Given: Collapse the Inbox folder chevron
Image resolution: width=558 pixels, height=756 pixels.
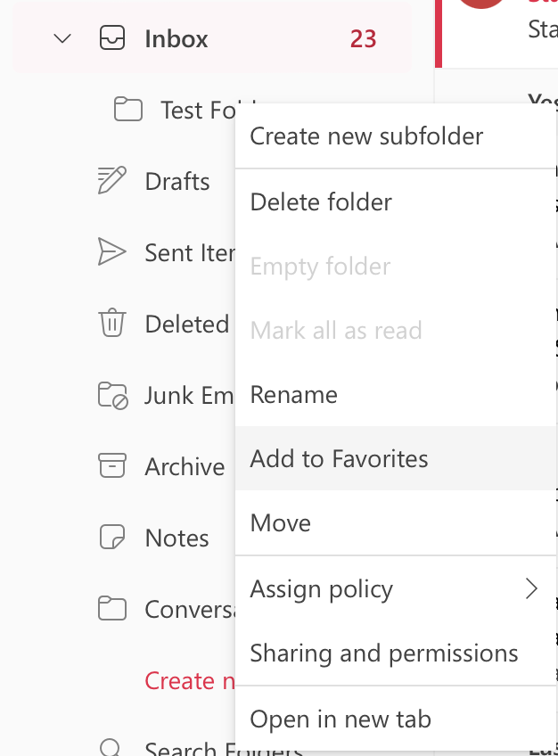Looking at the screenshot, I should [61, 38].
